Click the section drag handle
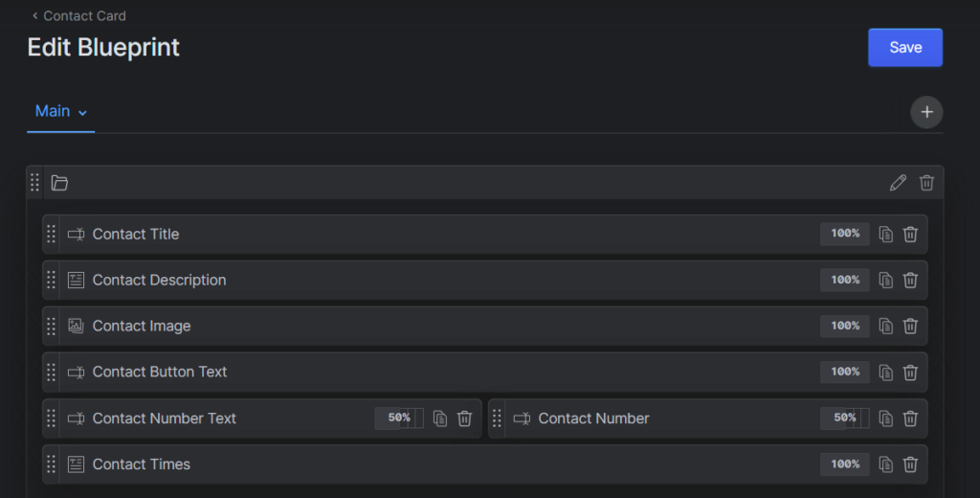The image size is (980, 498). coord(34,183)
